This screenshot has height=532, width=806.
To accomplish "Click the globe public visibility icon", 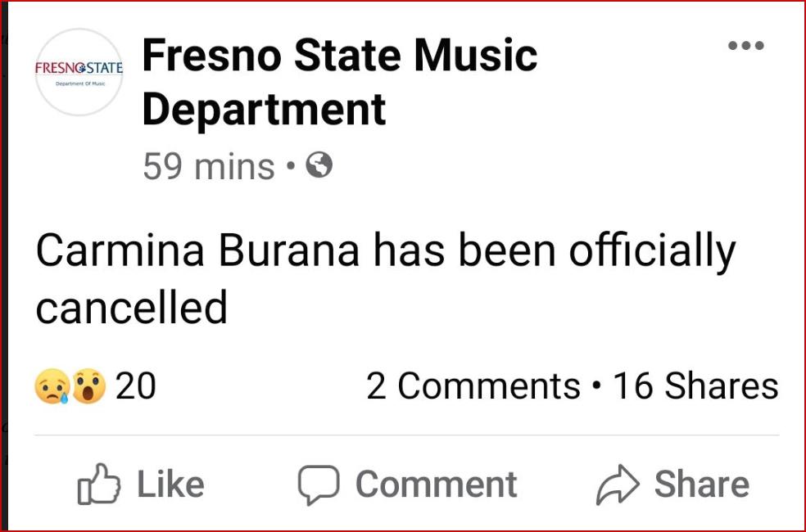I will click(x=319, y=167).
